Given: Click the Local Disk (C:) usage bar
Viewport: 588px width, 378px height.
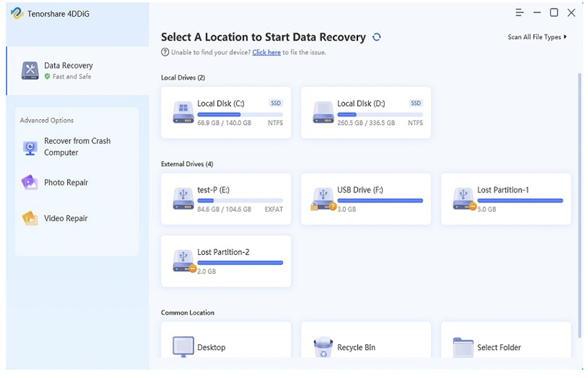Looking at the screenshot, I should pos(240,115).
